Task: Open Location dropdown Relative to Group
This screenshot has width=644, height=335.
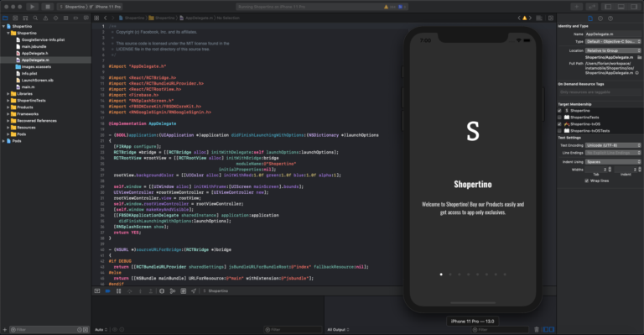Action: 613,50
